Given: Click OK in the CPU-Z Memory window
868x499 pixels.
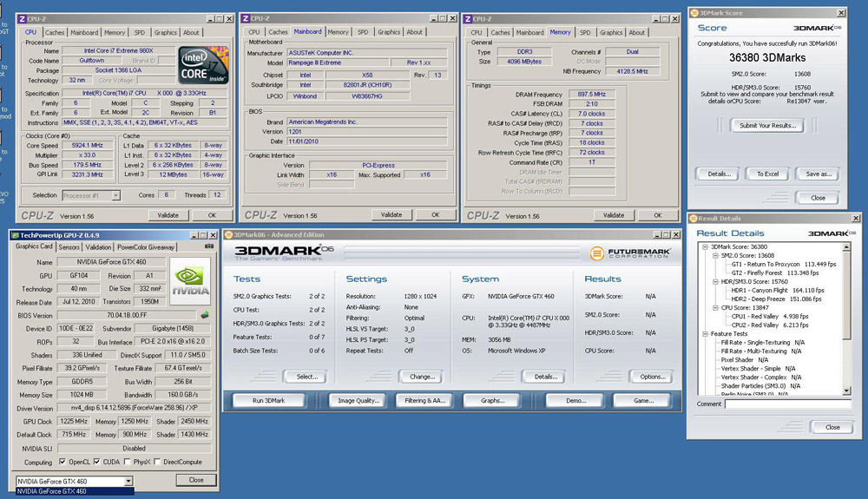Looking at the screenshot, I should (x=658, y=215).
